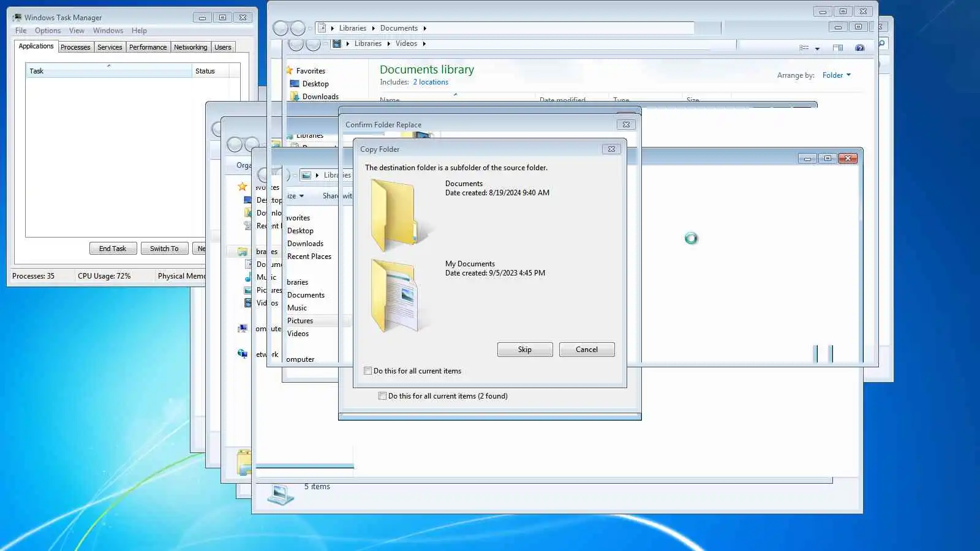The width and height of the screenshot is (980, 551).
Task: Click the Computer monitor icon in left navigation pane
Action: pos(243,329)
